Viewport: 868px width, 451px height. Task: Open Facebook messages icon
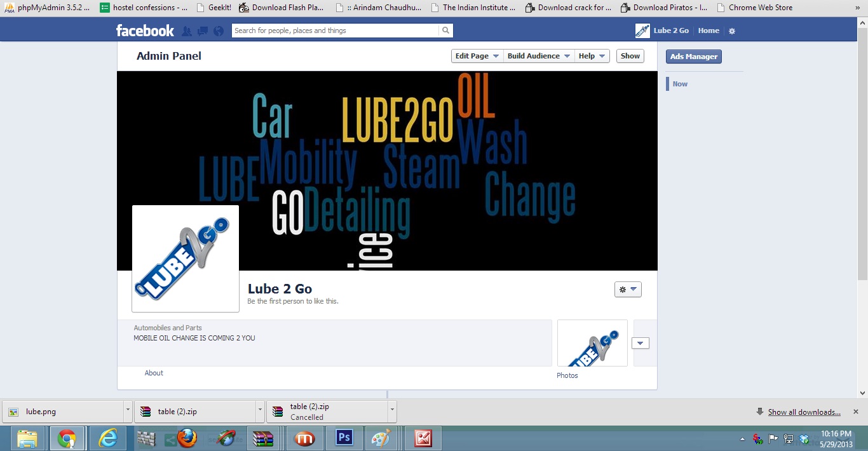(x=203, y=30)
